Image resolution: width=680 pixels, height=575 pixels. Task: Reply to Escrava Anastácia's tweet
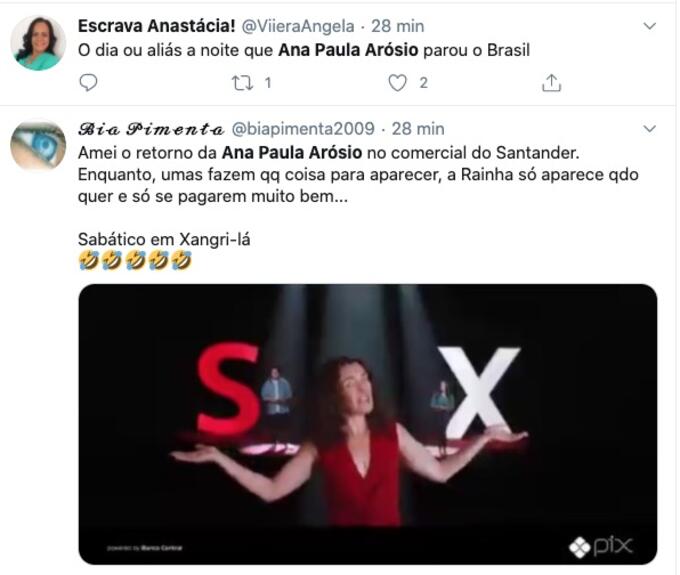click(x=88, y=82)
